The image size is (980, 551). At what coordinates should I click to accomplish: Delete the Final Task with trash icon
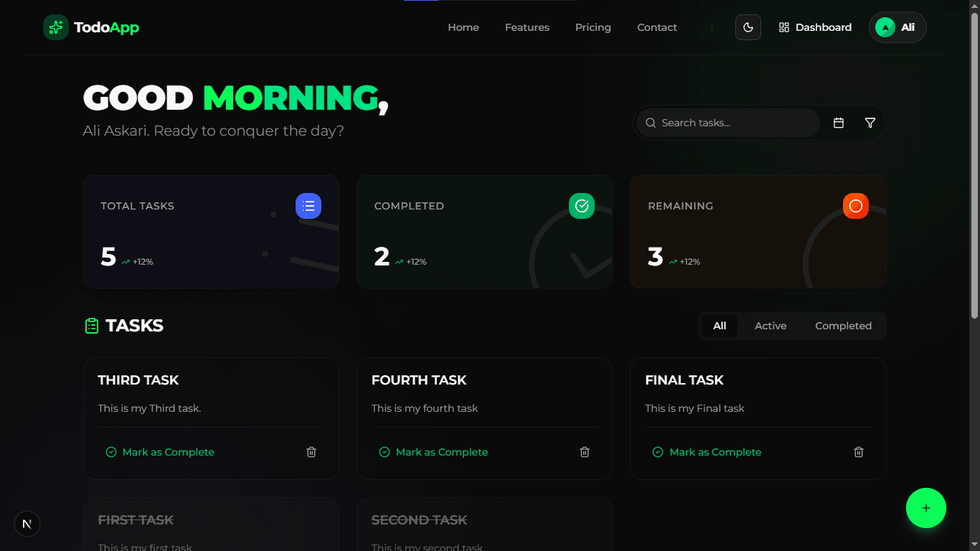pos(859,452)
